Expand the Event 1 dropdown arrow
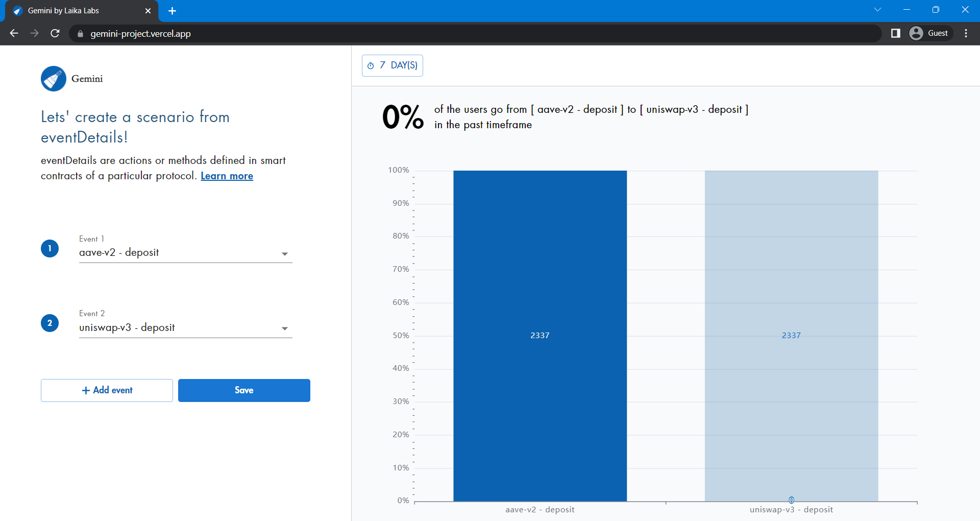The width and height of the screenshot is (980, 521). click(x=285, y=254)
